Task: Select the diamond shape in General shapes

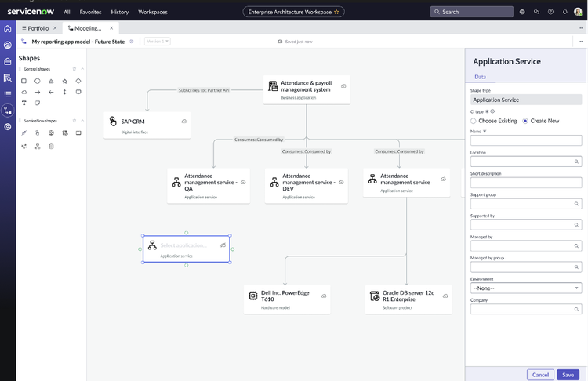Action: (78, 81)
